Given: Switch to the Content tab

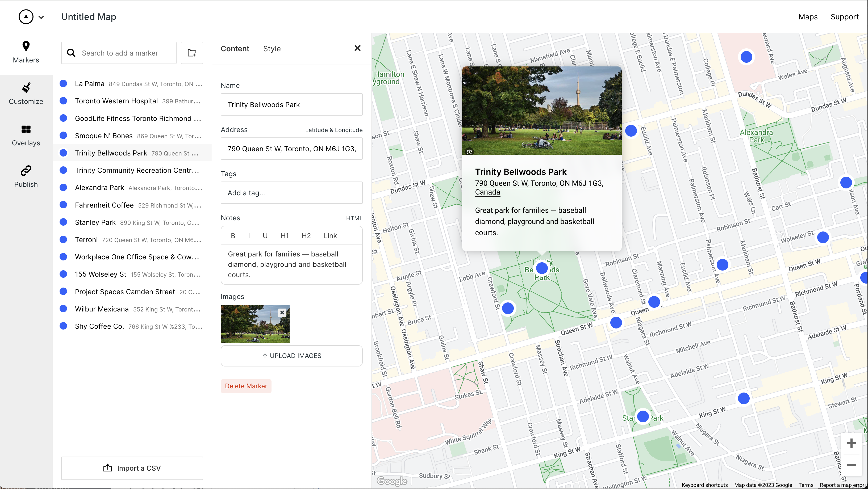Looking at the screenshot, I should (235, 48).
